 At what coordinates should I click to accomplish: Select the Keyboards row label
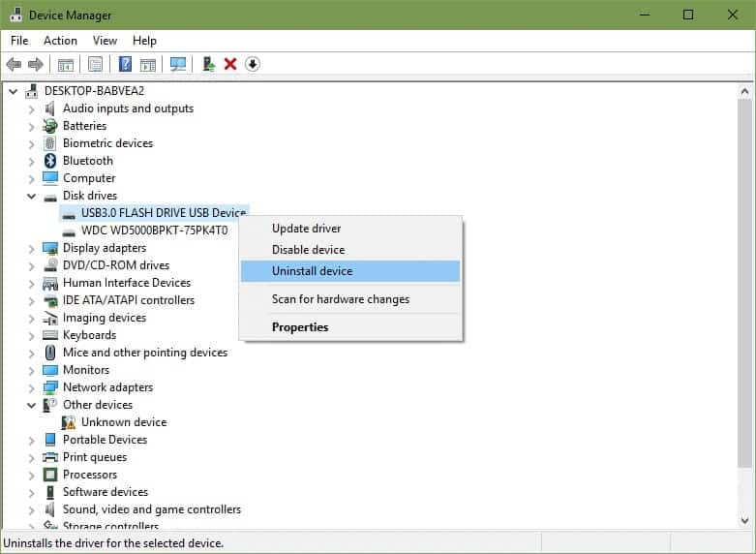click(x=89, y=335)
